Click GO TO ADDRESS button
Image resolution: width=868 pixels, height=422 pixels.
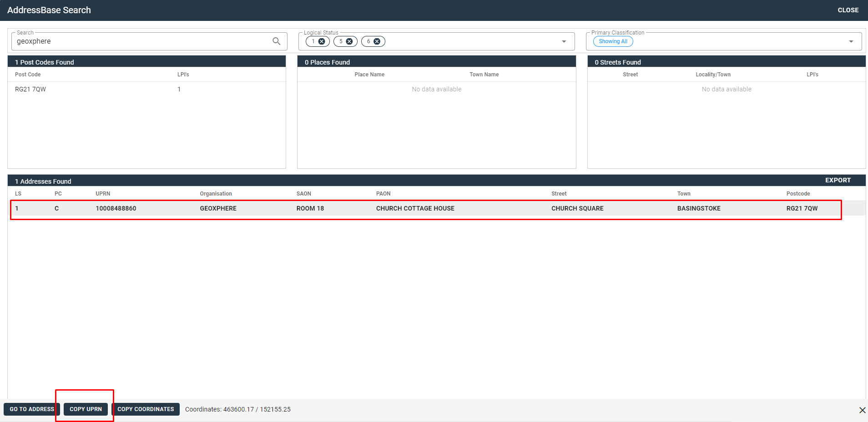(x=32, y=409)
